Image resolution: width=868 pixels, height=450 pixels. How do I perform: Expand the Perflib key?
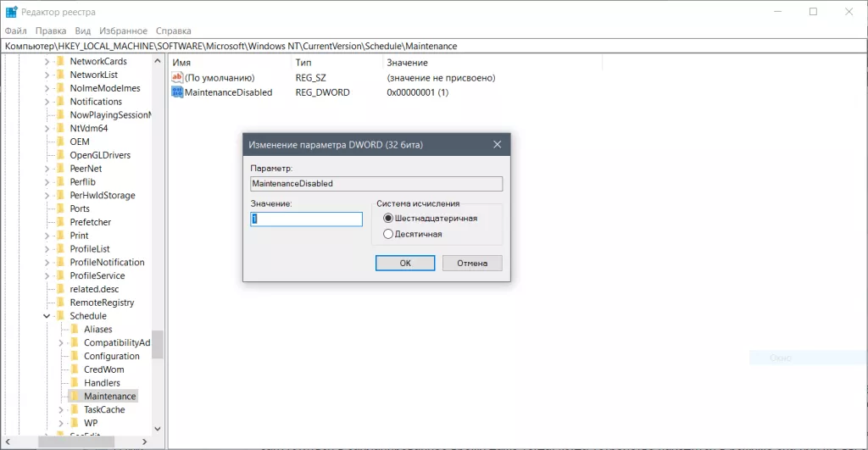(x=47, y=182)
